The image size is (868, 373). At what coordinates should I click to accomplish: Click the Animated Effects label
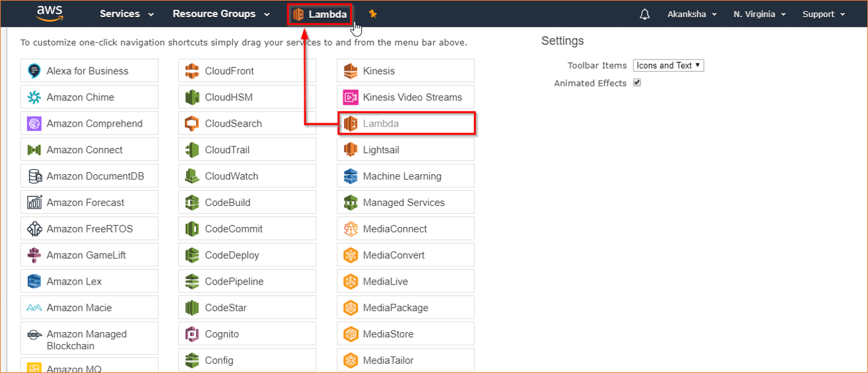click(x=590, y=83)
